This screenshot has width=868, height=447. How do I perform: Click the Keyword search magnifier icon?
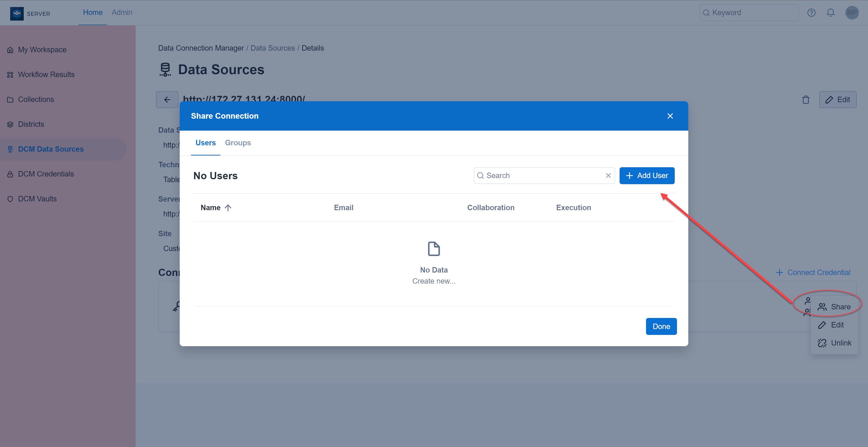tap(706, 13)
